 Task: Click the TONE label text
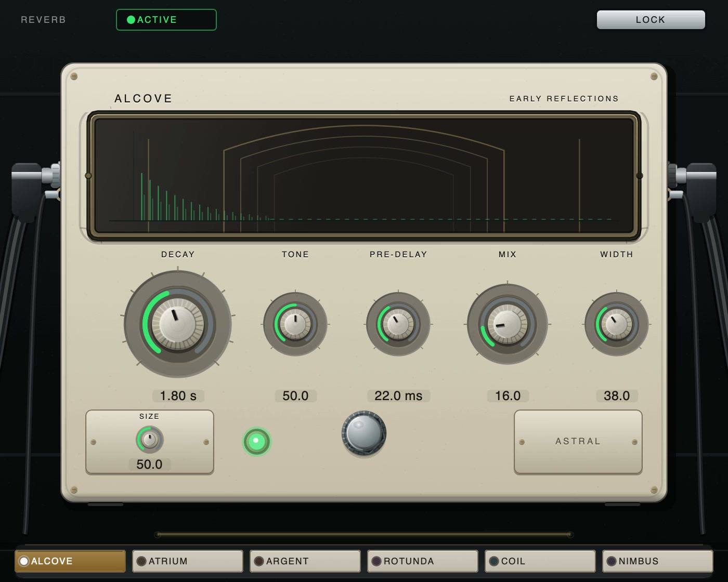(x=295, y=255)
